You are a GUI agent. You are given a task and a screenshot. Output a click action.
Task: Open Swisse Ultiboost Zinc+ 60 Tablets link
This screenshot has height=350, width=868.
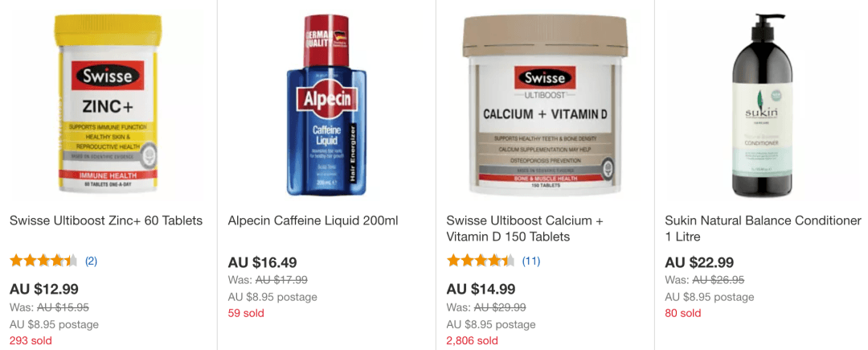106,221
